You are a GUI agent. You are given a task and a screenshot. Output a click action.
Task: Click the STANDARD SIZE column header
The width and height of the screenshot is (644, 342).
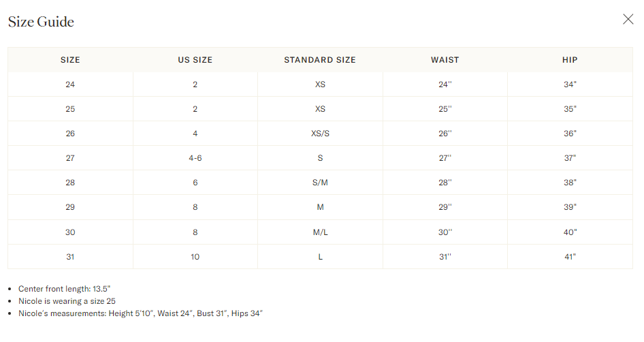tap(320, 60)
